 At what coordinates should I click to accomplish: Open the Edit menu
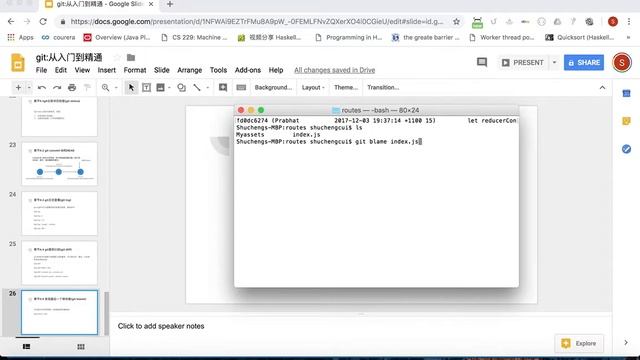[61, 70]
